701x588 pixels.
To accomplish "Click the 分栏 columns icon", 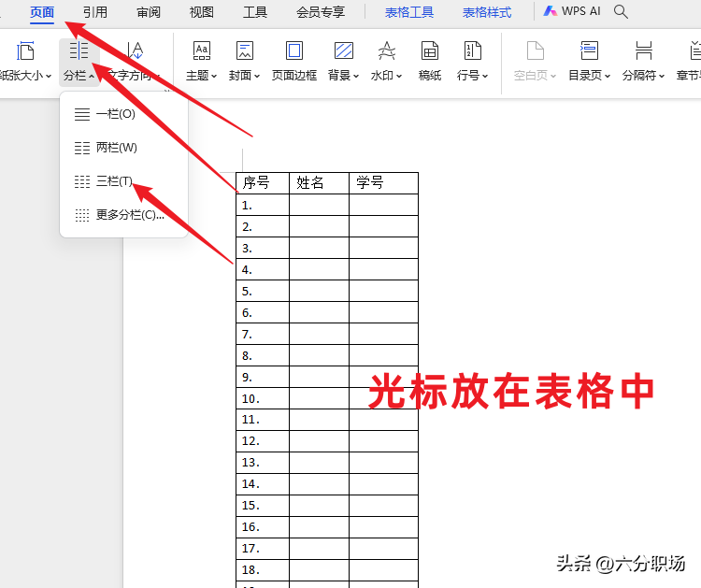I will [x=79, y=50].
